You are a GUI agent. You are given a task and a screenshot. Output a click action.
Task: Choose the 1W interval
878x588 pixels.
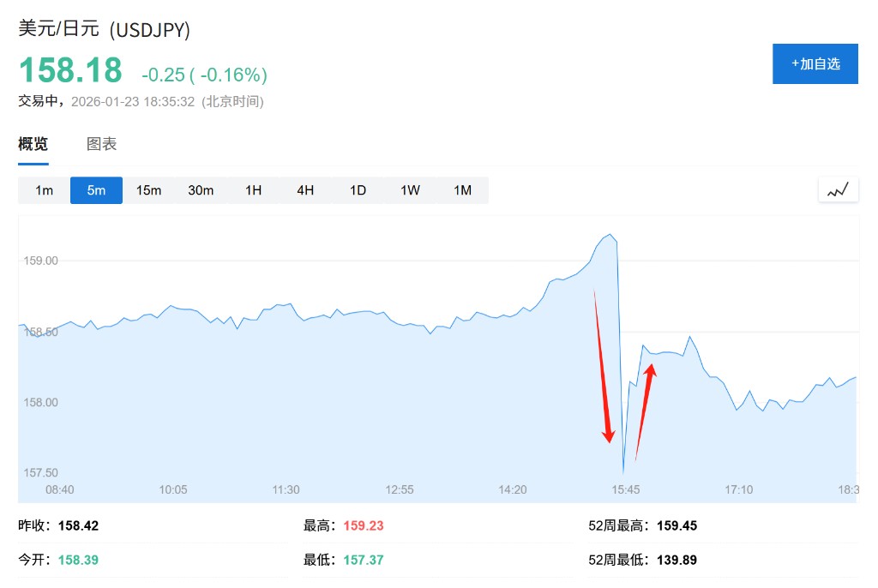pyautogui.click(x=410, y=190)
